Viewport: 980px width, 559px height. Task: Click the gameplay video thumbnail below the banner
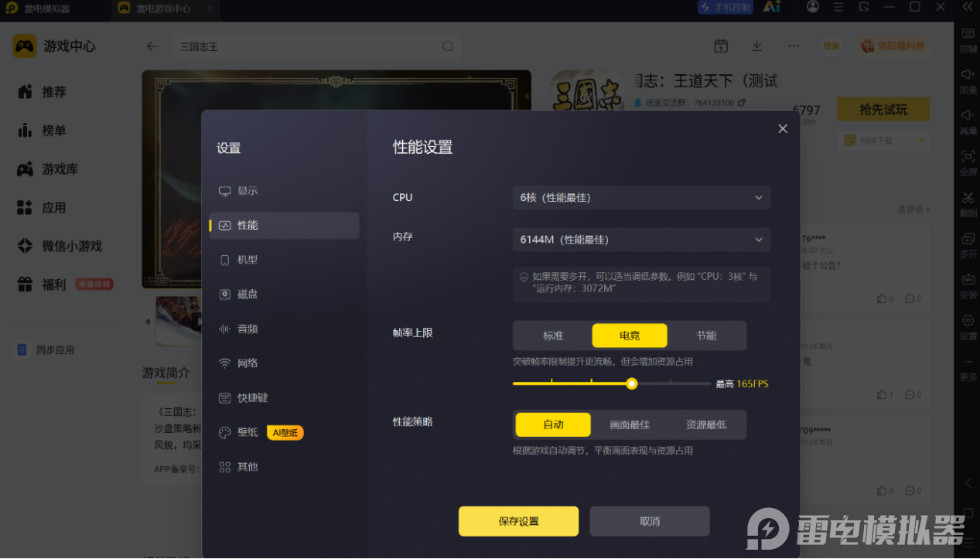179,320
